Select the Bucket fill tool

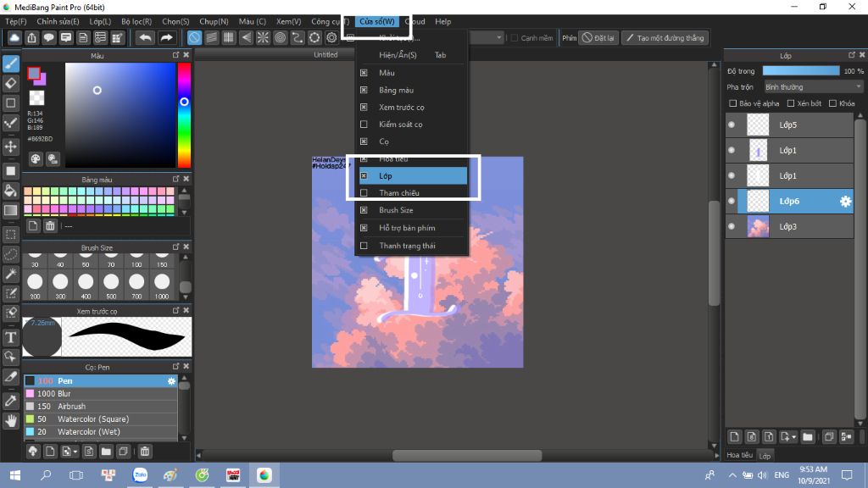pos(10,191)
